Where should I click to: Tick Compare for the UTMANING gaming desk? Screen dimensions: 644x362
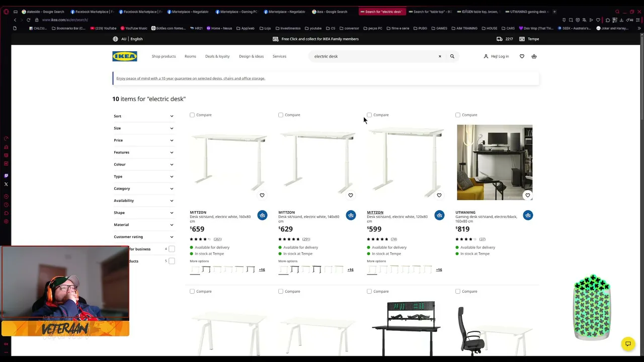coord(458,115)
